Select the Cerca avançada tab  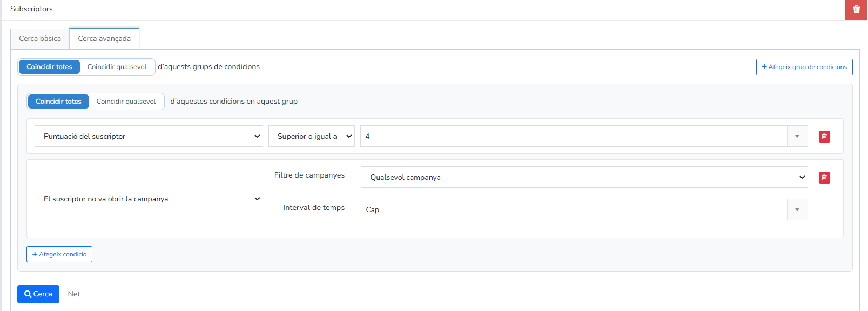click(x=104, y=39)
